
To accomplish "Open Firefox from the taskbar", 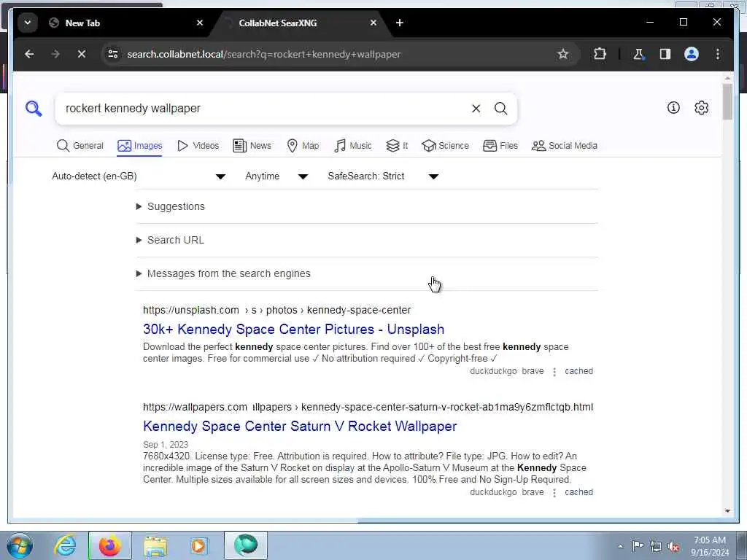I will [109, 545].
